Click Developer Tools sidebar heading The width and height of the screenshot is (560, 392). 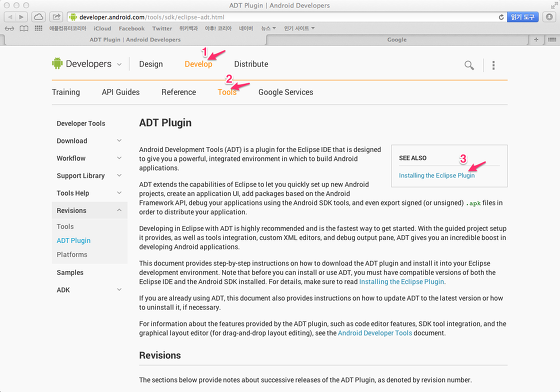81,124
